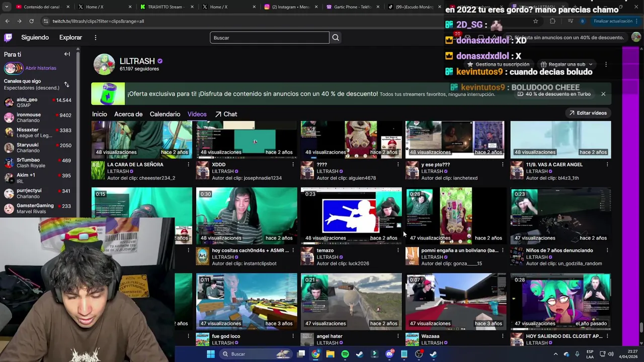Open the Acerca de tab
Viewport: 644px width, 362px height.
coord(128,114)
